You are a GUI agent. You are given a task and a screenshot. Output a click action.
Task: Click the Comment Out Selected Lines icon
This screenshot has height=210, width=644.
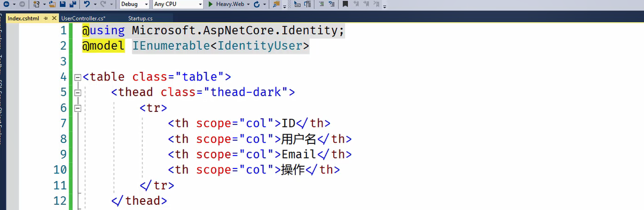coord(321,4)
